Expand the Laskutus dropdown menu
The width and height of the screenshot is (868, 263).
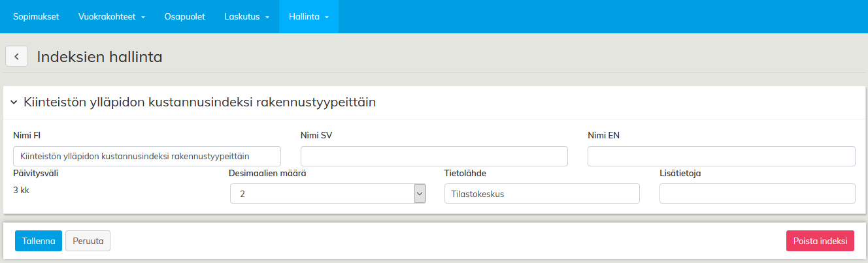pos(246,16)
